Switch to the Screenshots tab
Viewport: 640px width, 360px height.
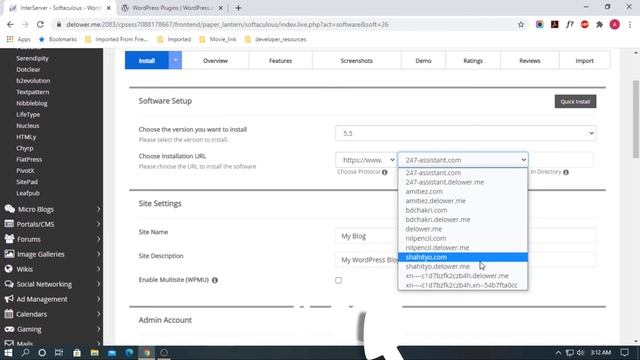[357, 60]
